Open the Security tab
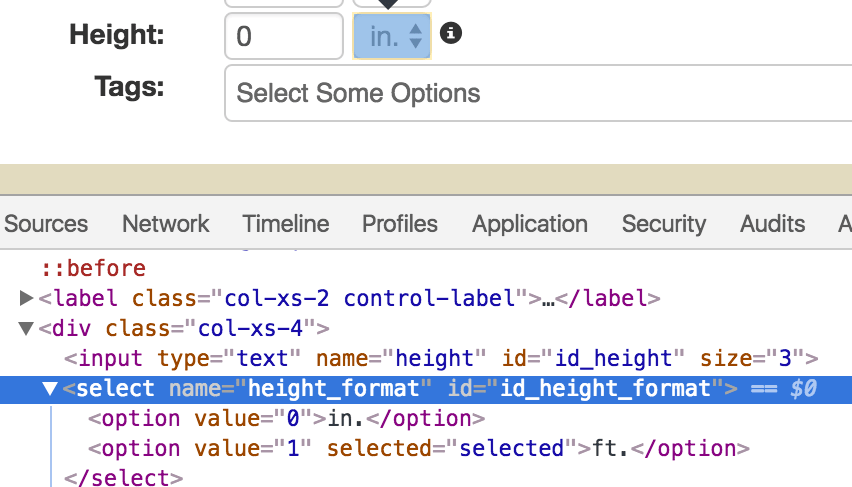Image resolution: width=852 pixels, height=487 pixels. [664, 224]
